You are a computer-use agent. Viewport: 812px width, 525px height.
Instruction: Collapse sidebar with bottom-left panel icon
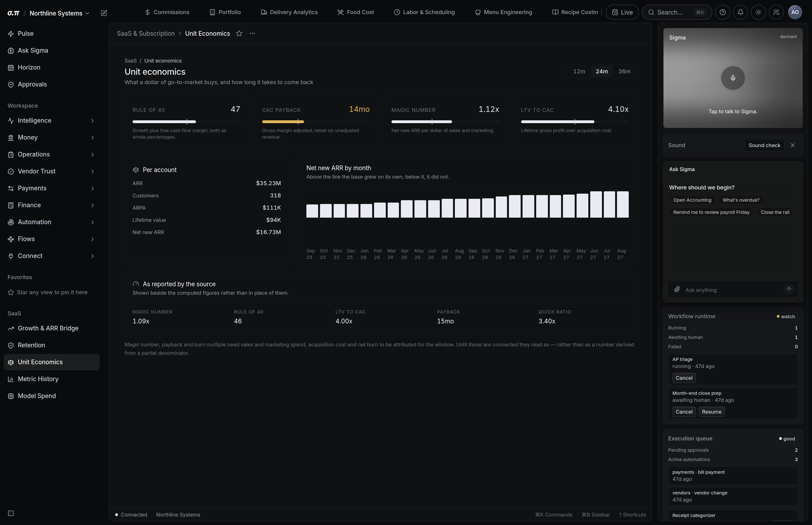[x=11, y=513]
